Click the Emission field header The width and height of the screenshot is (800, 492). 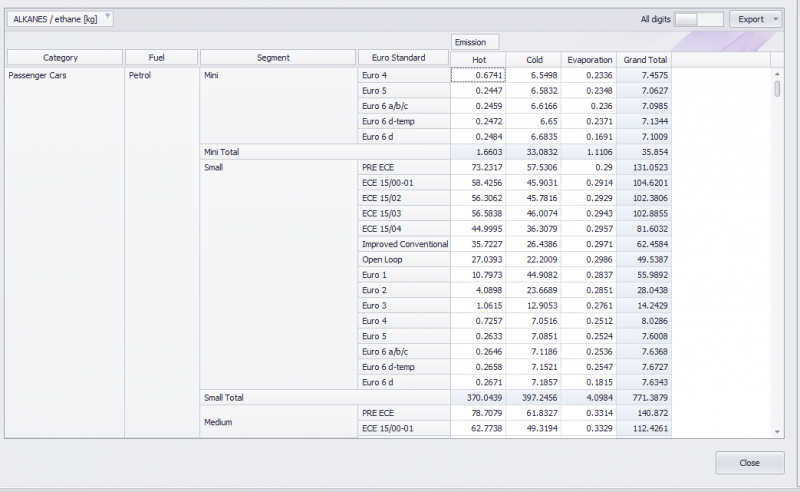(x=474, y=42)
